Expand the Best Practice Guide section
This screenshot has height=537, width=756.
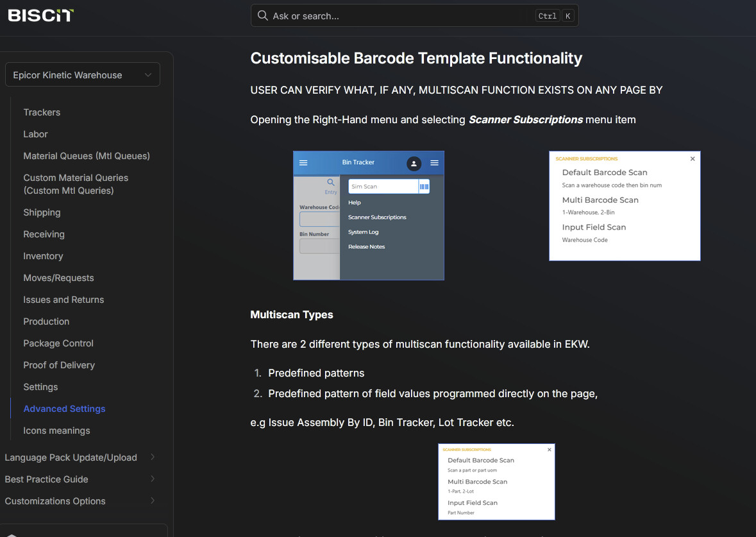coord(153,479)
